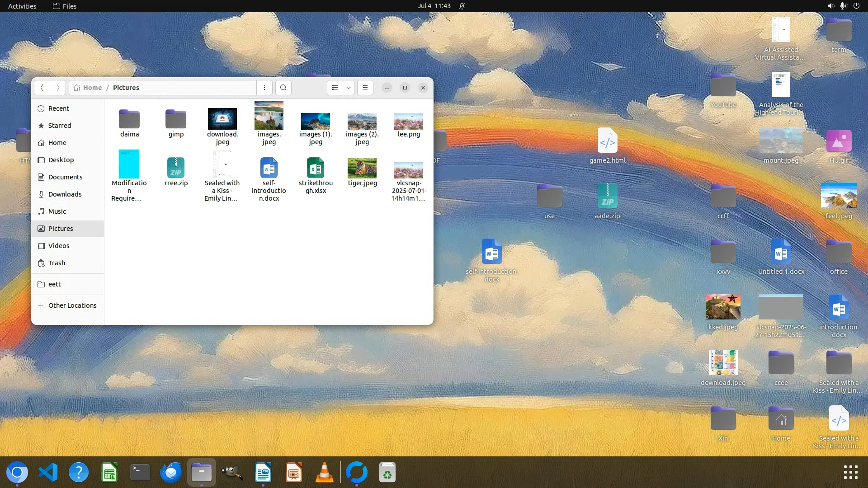The height and width of the screenshot is (488, 868).
Task: Toggle list view in Files toolbar
Action: (335, 88)
